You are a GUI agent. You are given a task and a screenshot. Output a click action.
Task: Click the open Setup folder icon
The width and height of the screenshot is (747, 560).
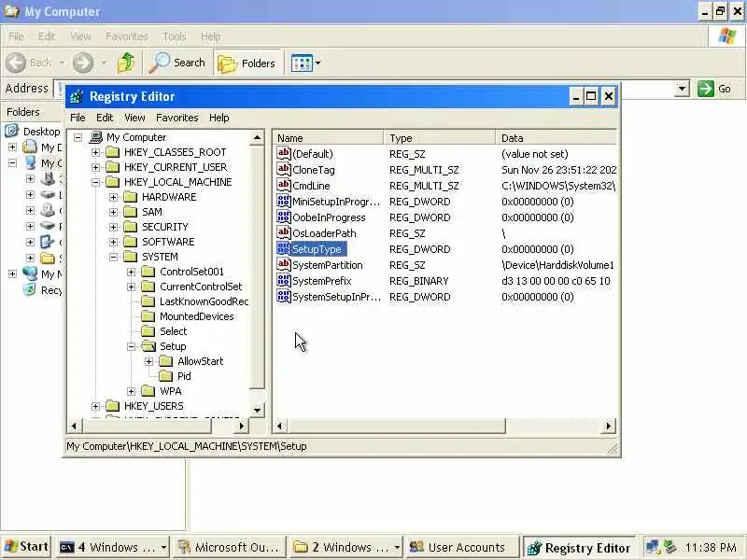click(148, 346)
